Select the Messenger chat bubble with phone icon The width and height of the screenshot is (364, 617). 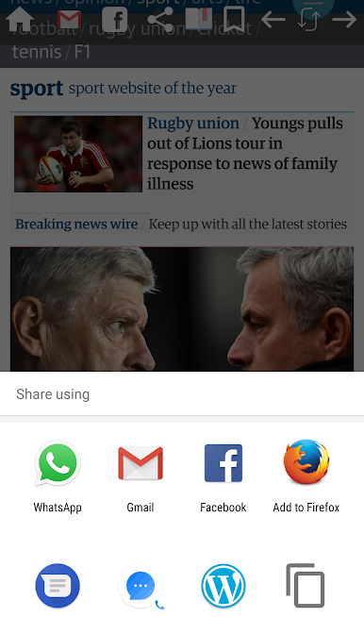click(141, 587)
